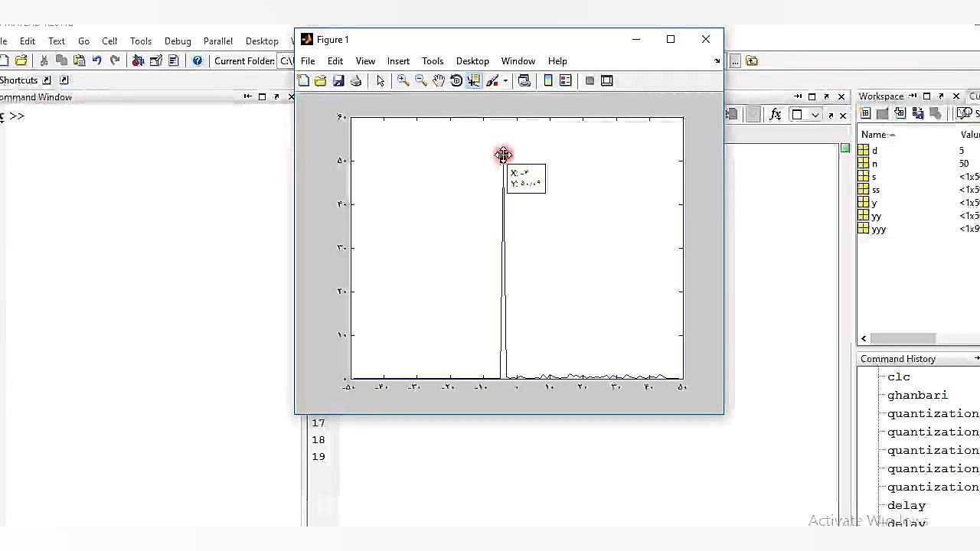Undock the Command Window panel
This screenshot has height=551, width=980.
[276, 97]
